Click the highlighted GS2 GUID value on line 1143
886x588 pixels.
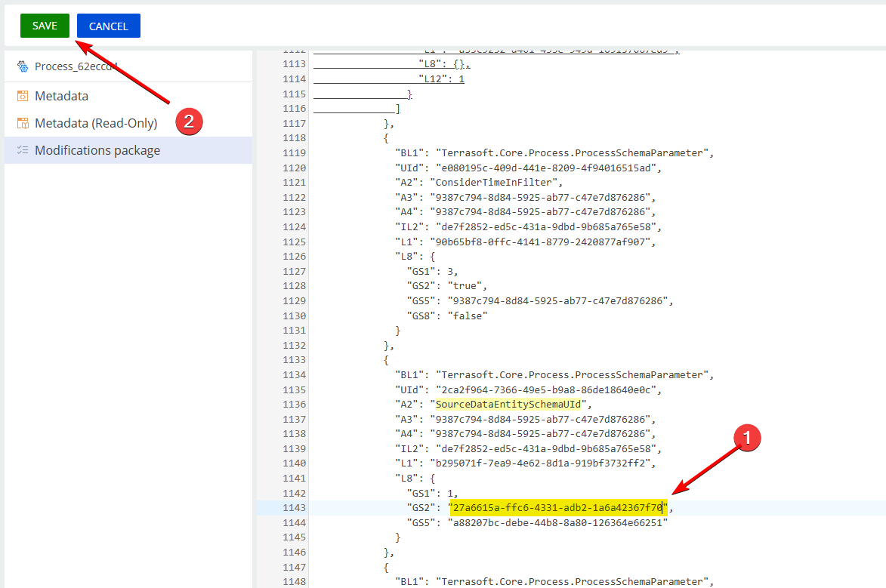pyautogui.click(x=557, y=508)
